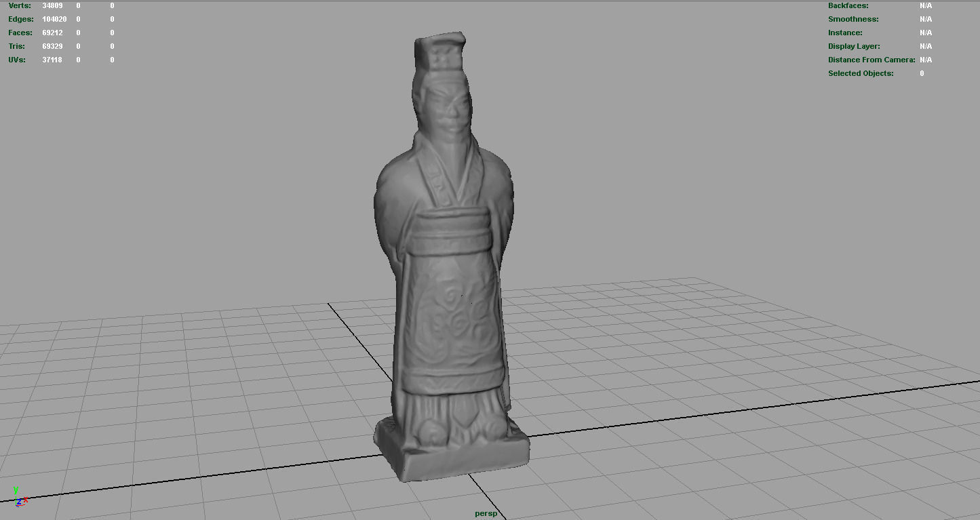Click the N/A value next to Smoothness

pyautogui.click(x=926, y=19)
